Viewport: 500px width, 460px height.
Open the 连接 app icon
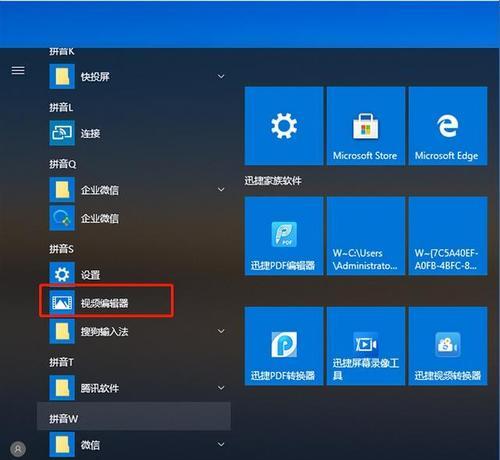62,133
